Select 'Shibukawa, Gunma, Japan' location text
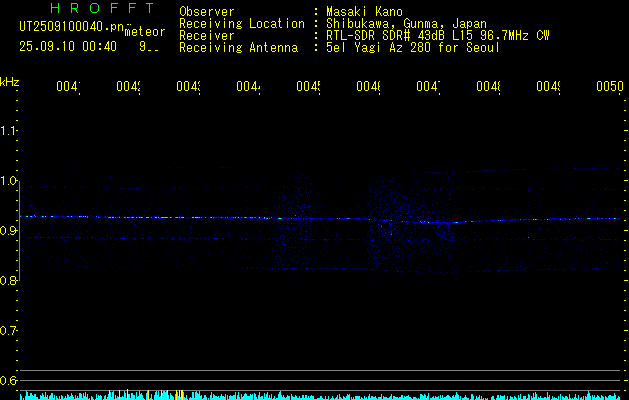This screenshot has width=629, height=400. 406,24
